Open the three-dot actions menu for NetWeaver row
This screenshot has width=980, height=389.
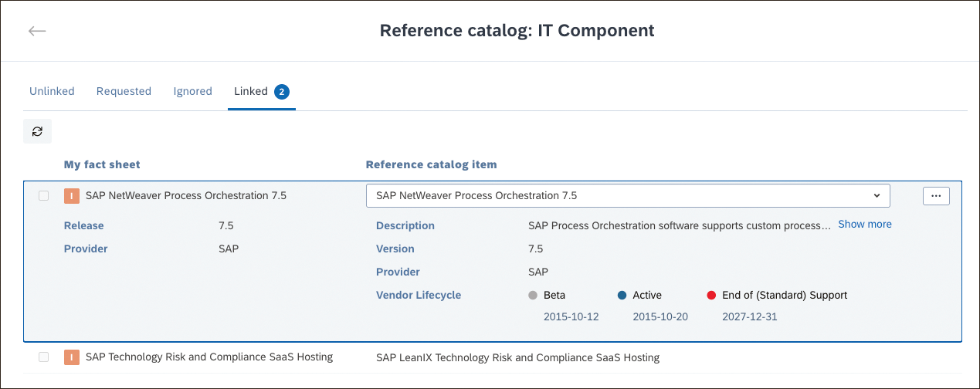point(936,196)
